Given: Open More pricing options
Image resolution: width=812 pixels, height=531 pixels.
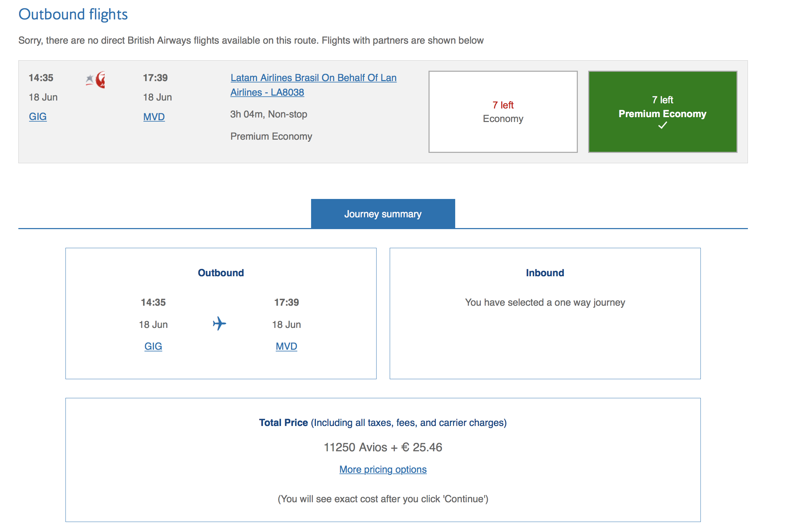Looking at the screenshot, I should coord(383,469).
